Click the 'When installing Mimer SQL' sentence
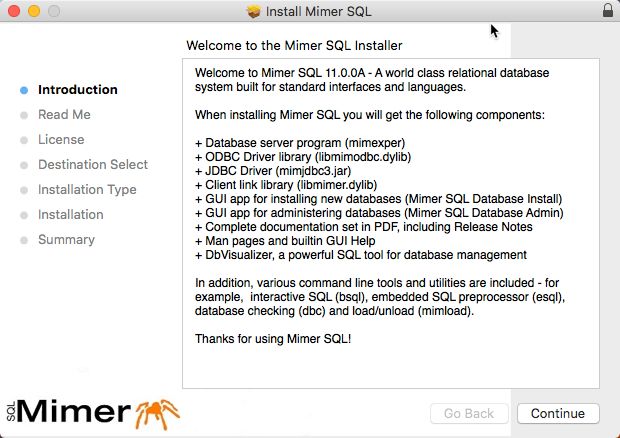 click(x=370, y=115)
